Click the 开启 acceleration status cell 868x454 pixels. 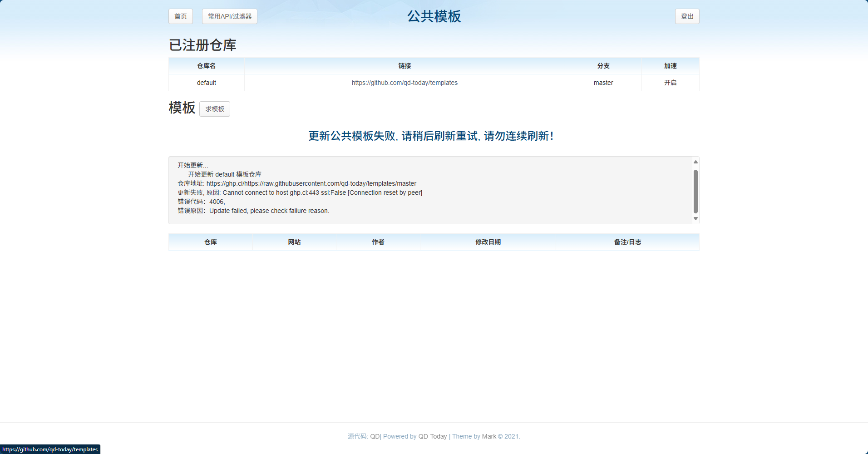click(671, 83)
